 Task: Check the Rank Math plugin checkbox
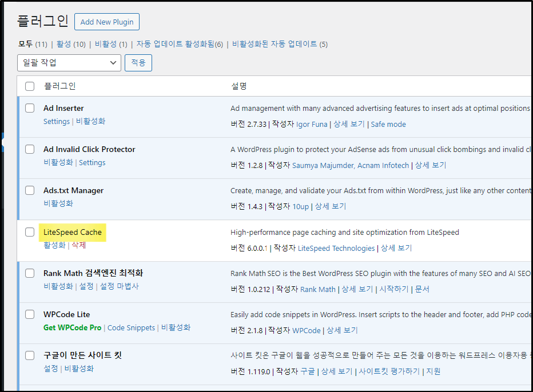[30, 273]
